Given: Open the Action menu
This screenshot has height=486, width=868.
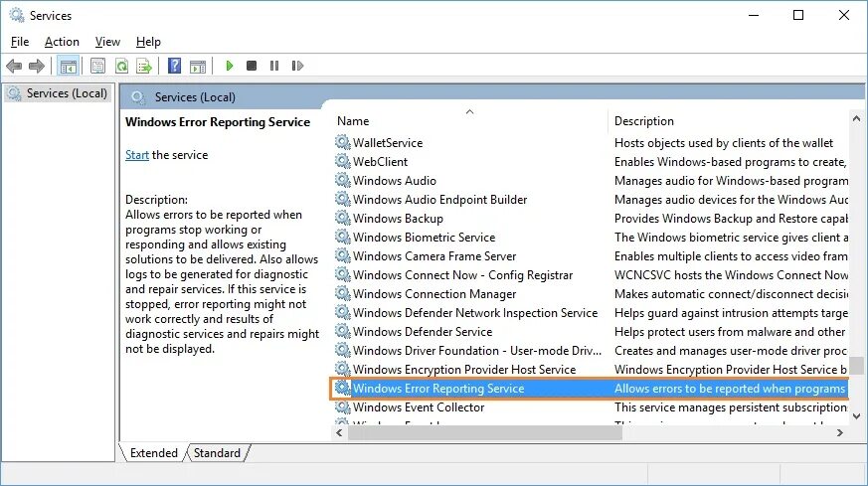Looking at the screenshot, I should coord(62,42).
